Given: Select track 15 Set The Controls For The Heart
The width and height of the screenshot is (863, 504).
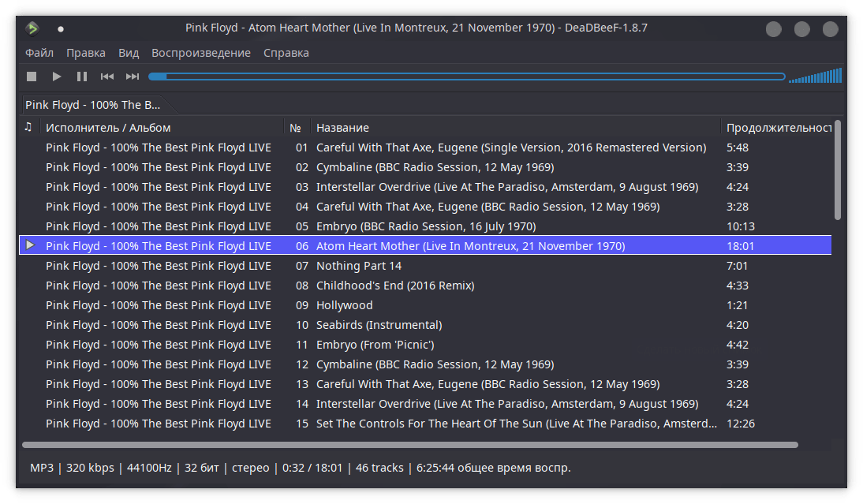Looking at the screenshot, I should coord(425,424).
